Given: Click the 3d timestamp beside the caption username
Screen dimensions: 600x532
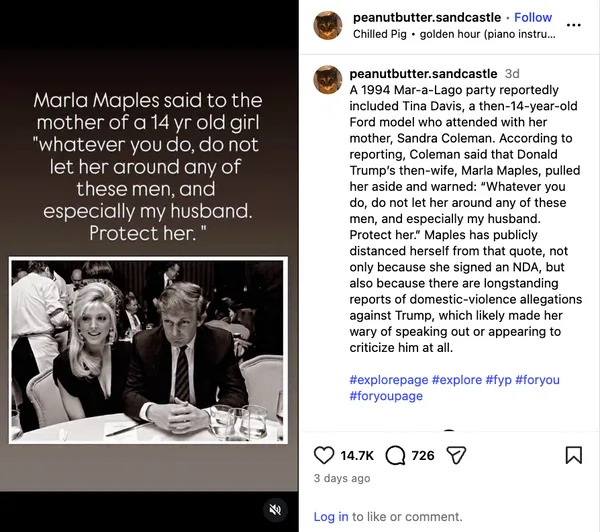Looking at the screenshot, I should point(512,74).
